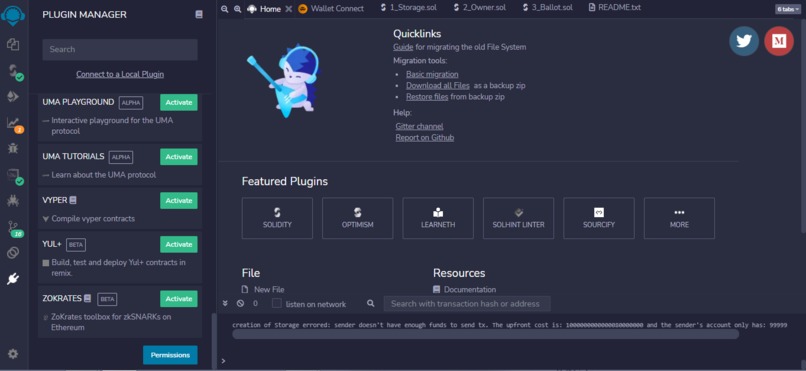This screenshot has height=371, width=806.
Task: Close the Home tab
Action: 288,9
